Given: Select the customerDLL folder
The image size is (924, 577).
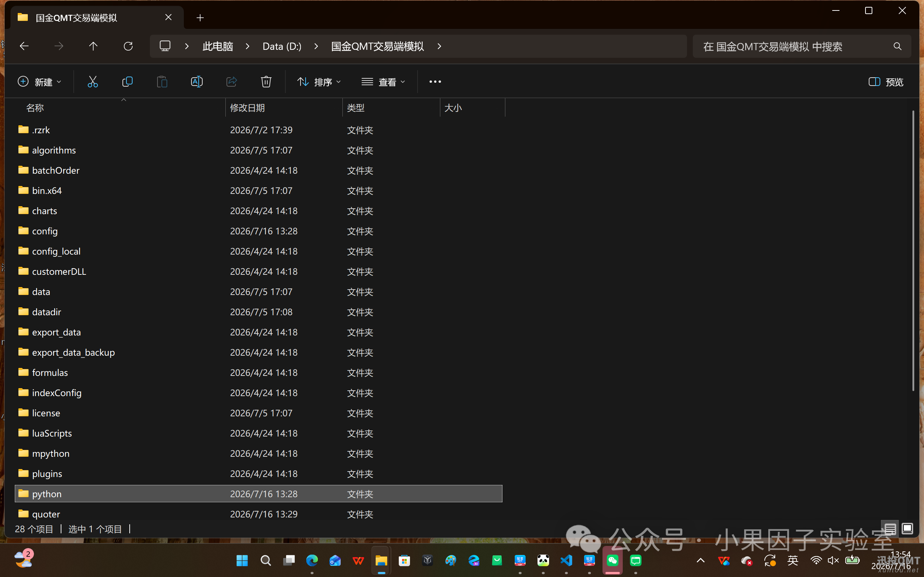Looking at the screenshot, I should coord(258,271).
